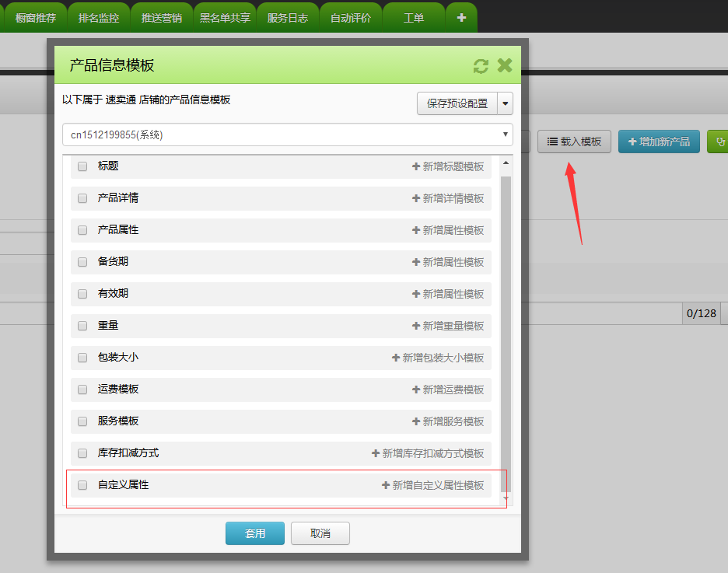728x573 pixels.
Task: Check the 库存扣减方式 checkbox
Action: coord(82,452)
